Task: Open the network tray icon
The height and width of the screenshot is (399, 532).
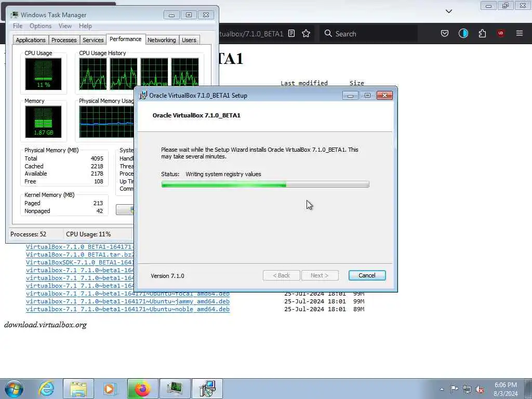Action: pyautogui.click(x=467, y=389)
